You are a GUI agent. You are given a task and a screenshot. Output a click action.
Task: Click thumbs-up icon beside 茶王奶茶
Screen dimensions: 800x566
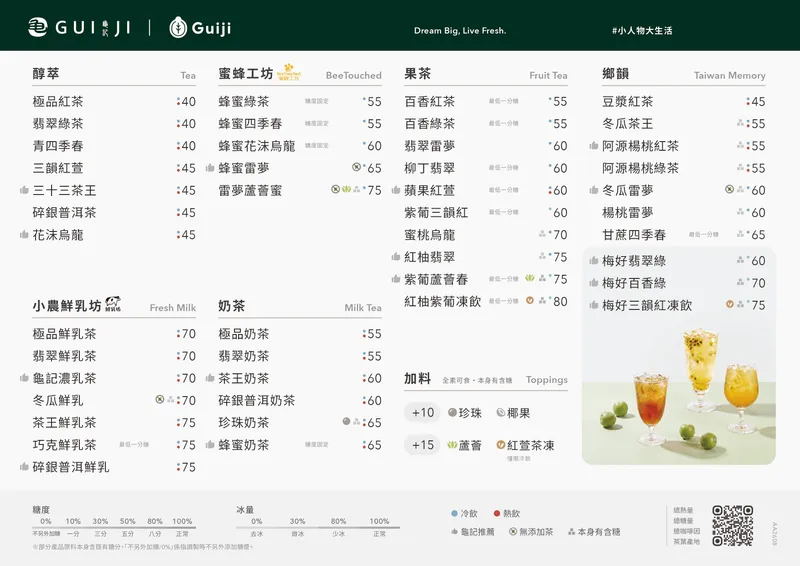pos(210,378)
